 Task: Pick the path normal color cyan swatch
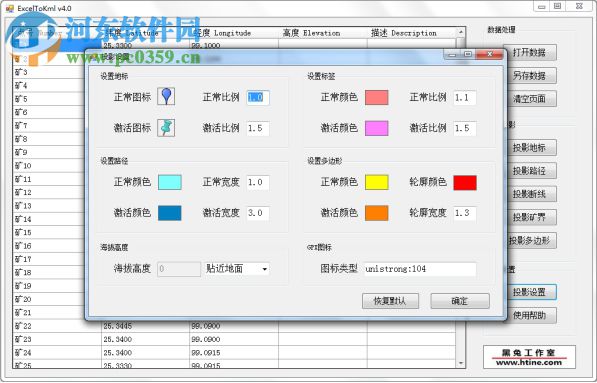coord(169,182)
